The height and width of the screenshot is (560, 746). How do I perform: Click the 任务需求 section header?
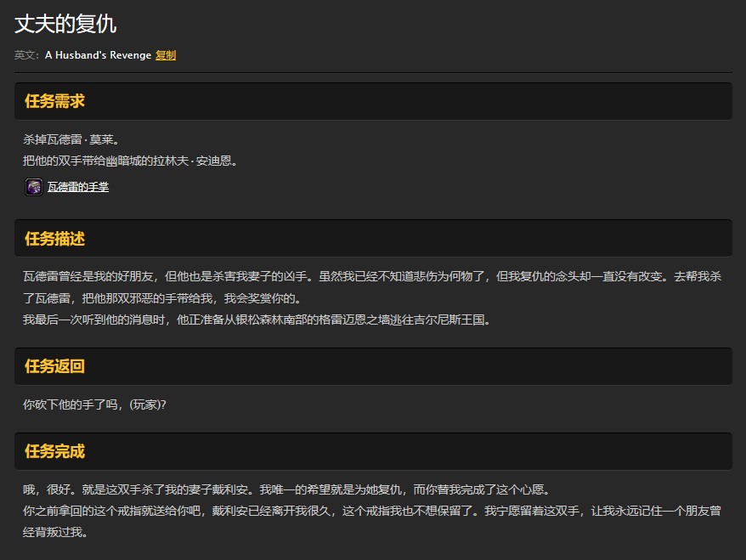(54, 102)
